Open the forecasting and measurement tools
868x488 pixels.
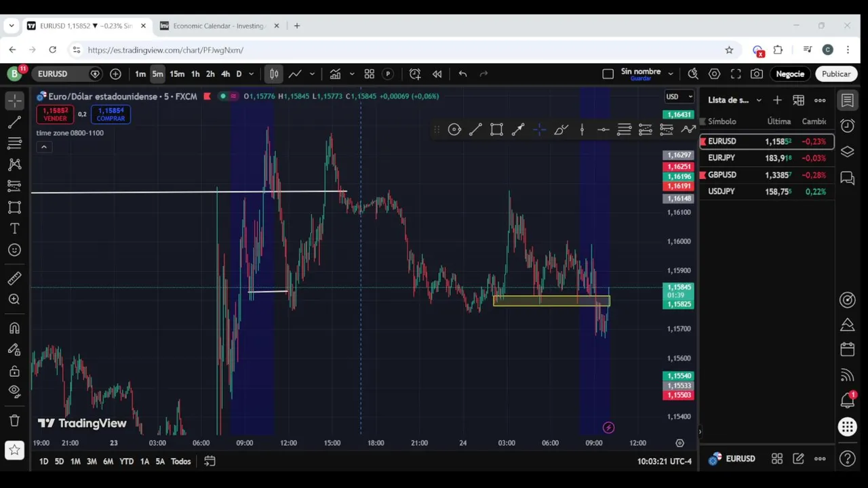coord(14,185)
